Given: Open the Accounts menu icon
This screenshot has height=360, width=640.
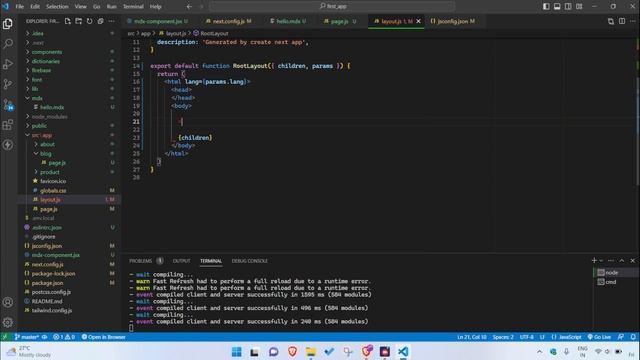Looking at the screenshot, I should click(x=8, y=302).
